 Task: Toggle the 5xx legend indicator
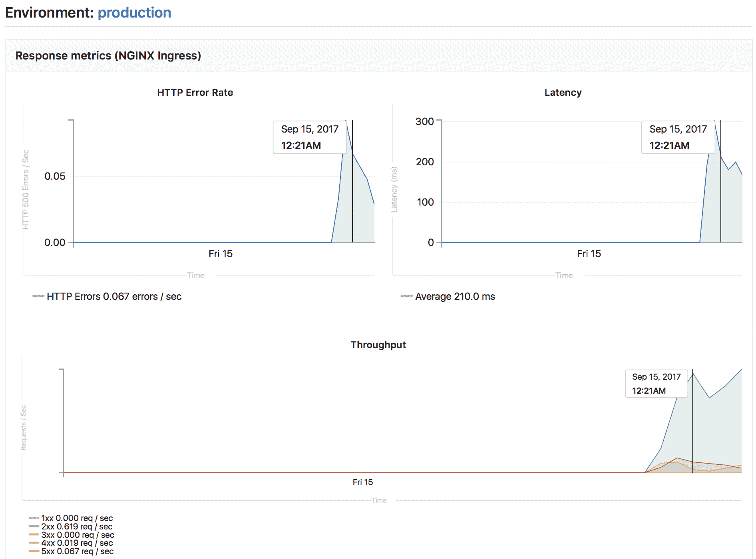pos(34,551)
